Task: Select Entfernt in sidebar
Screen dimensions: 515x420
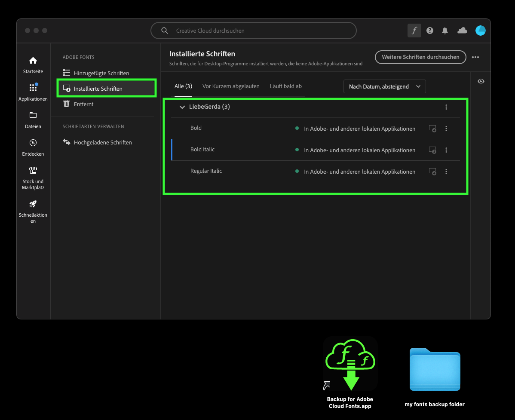Action: point(83,104)
